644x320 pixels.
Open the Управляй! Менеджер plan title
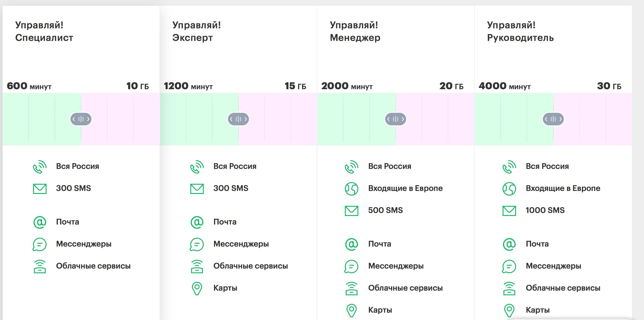click(x=355, y=31)
